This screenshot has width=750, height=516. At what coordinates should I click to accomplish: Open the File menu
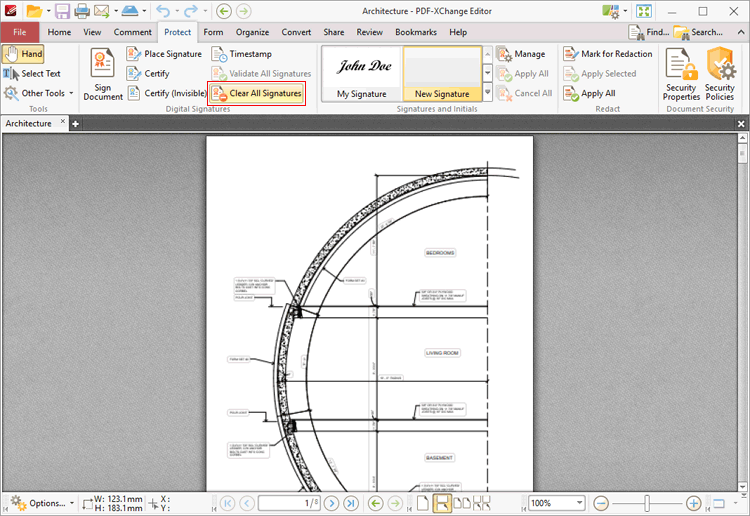[x=20, y=32]
